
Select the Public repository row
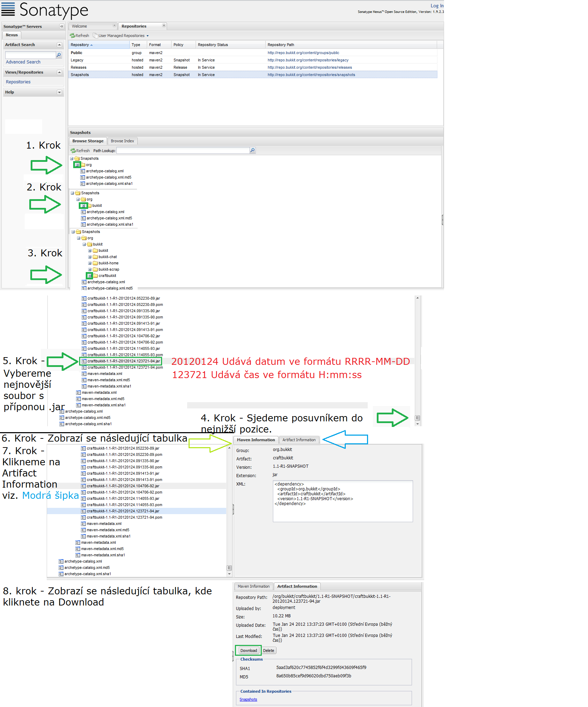tap(253, 53)
